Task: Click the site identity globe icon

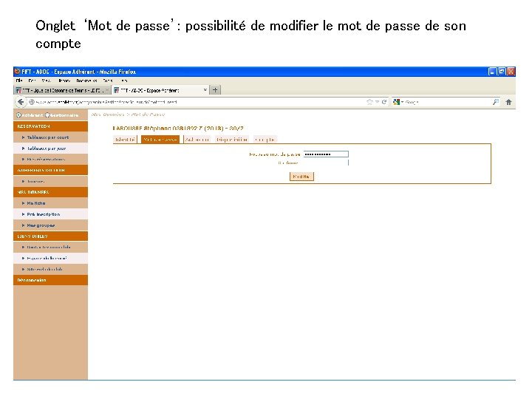Action: [x=32, y=102]
